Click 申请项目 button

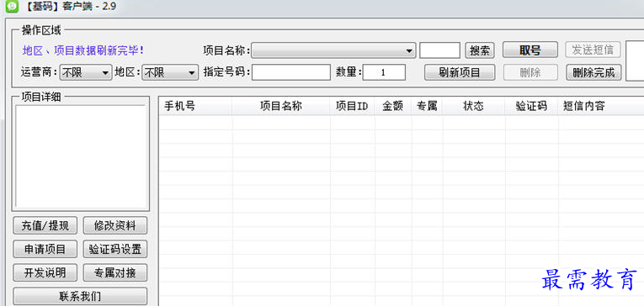pyautogui.click(x=45, y=249)
